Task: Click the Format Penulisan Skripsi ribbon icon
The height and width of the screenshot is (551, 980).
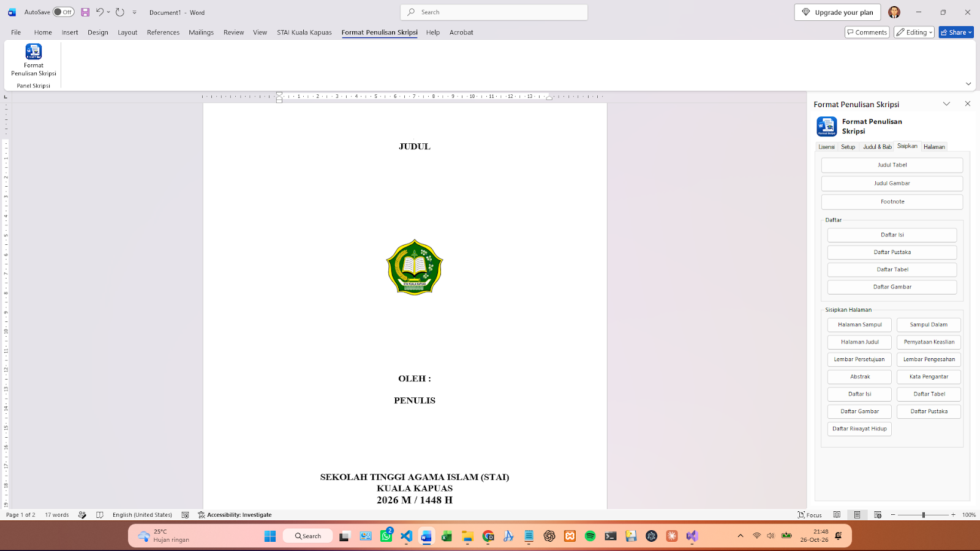Action: tap(34, 60)
